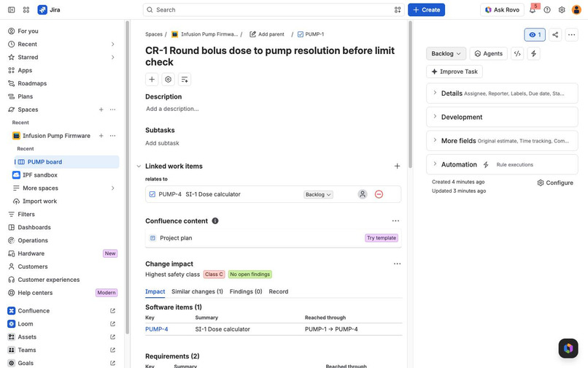Open the user profile avatar

(576, 9)
